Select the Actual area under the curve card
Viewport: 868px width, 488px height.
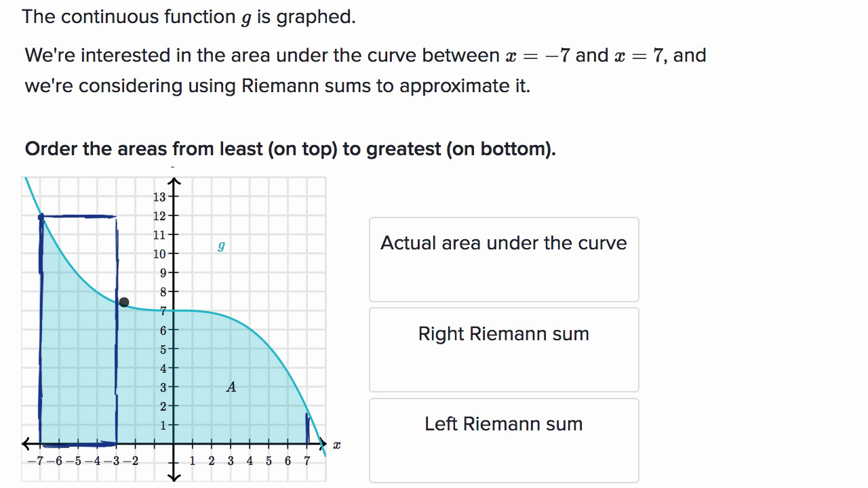tap(503, 260)
